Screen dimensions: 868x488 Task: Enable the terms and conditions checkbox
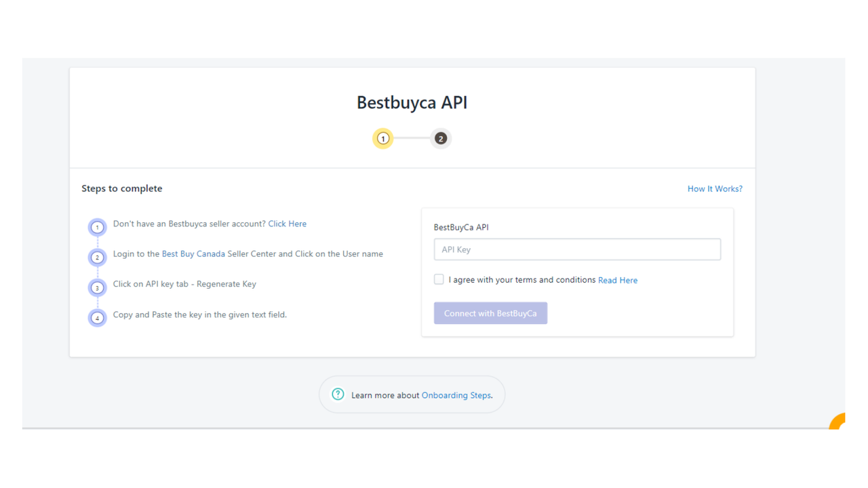click(439, 279)
